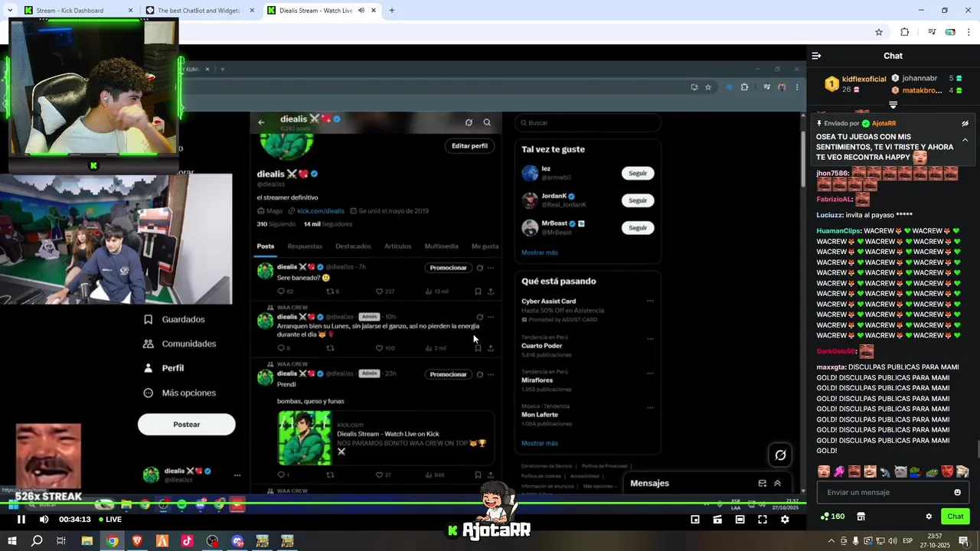Screen dimensions: 980x551
Task: Bookmark this page with star icon
Action: 879,32
